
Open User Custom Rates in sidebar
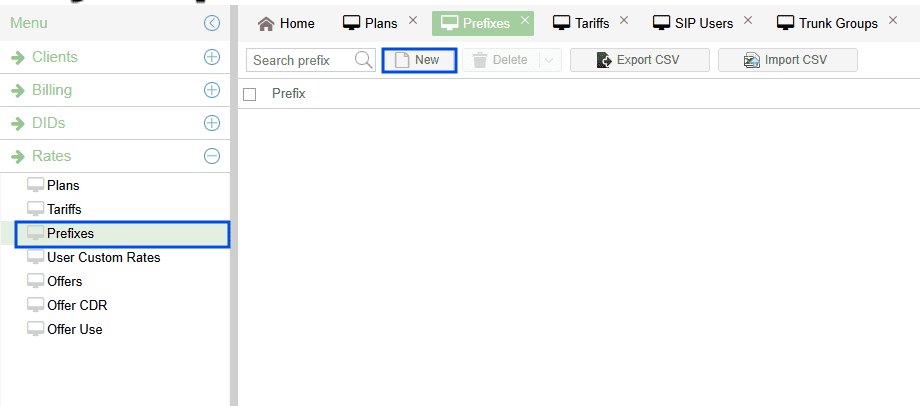pyautogui.click(x=103, y=257)
